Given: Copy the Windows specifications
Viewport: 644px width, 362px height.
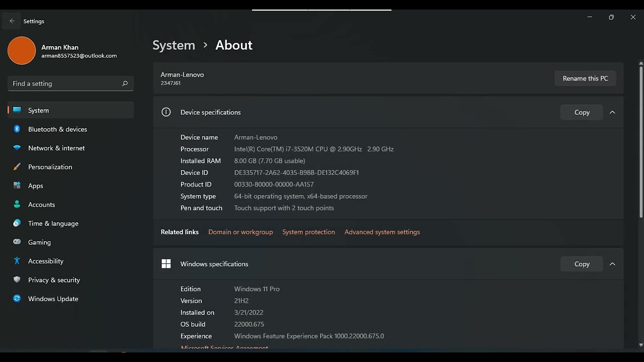Looking at the screenshot, I should pos(582,264).
